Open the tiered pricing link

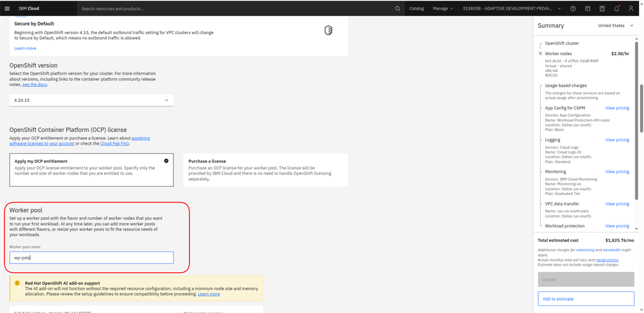pyautogui.click(x=608, y=260)
